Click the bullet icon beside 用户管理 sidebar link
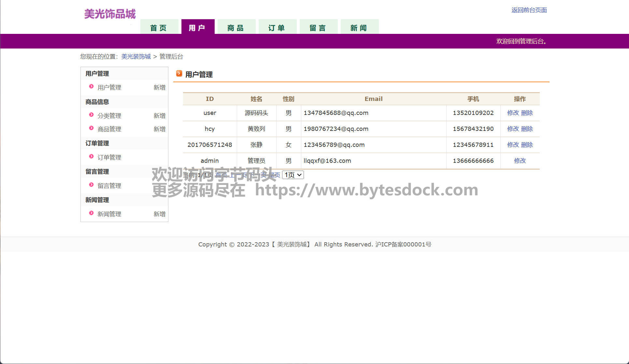Image resolution: width=629 pixels, height=364 pixels. point(91,87)
